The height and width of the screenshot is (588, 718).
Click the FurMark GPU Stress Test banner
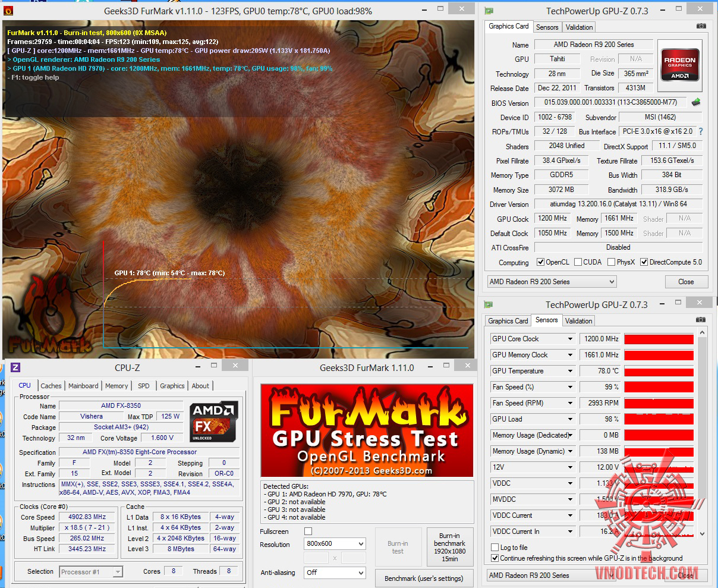click(x=367, y=430)
